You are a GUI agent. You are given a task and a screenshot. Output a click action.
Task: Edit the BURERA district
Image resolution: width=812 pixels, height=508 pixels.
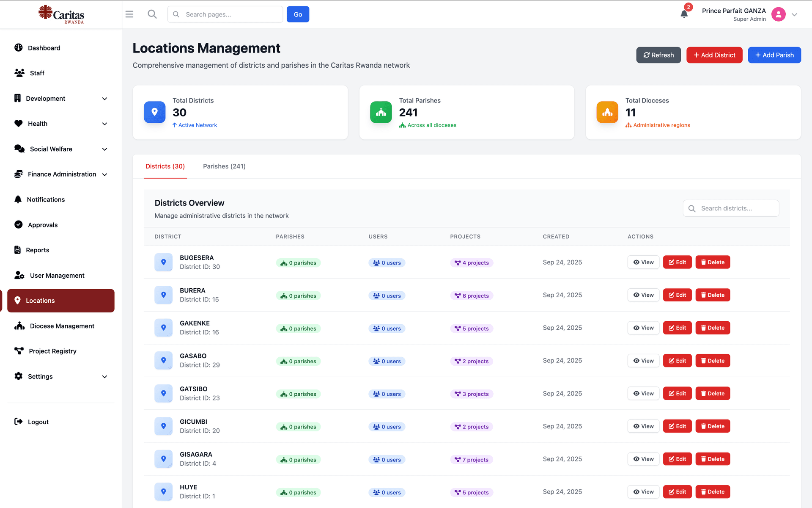point(677,295)
